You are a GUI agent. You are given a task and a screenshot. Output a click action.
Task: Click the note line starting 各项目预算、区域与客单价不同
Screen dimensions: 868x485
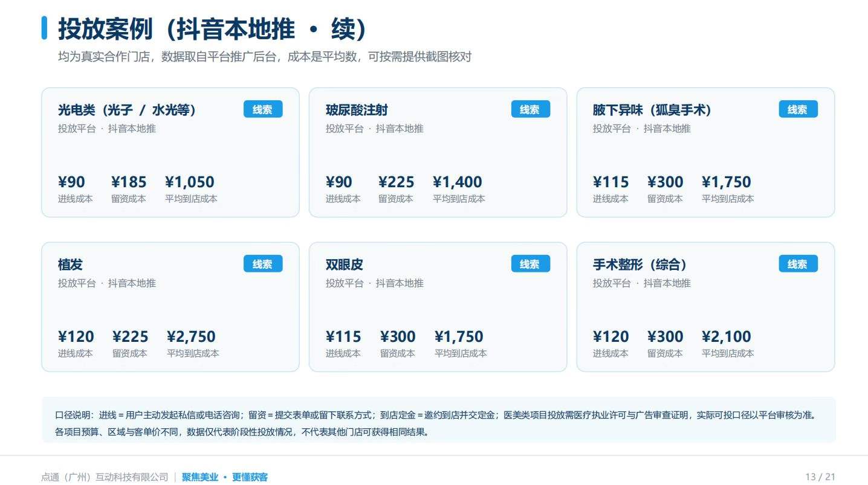(x=242, y=432)
